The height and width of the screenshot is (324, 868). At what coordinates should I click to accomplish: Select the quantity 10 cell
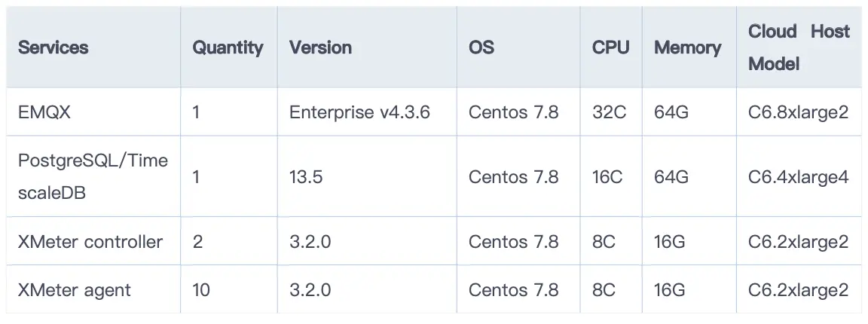point(201,289)
